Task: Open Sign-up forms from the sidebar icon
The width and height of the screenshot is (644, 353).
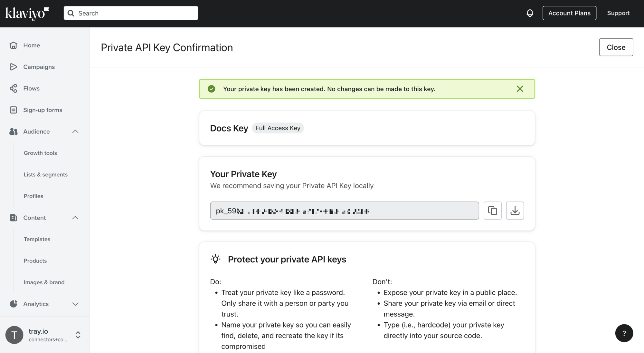Action: (13, 110)
